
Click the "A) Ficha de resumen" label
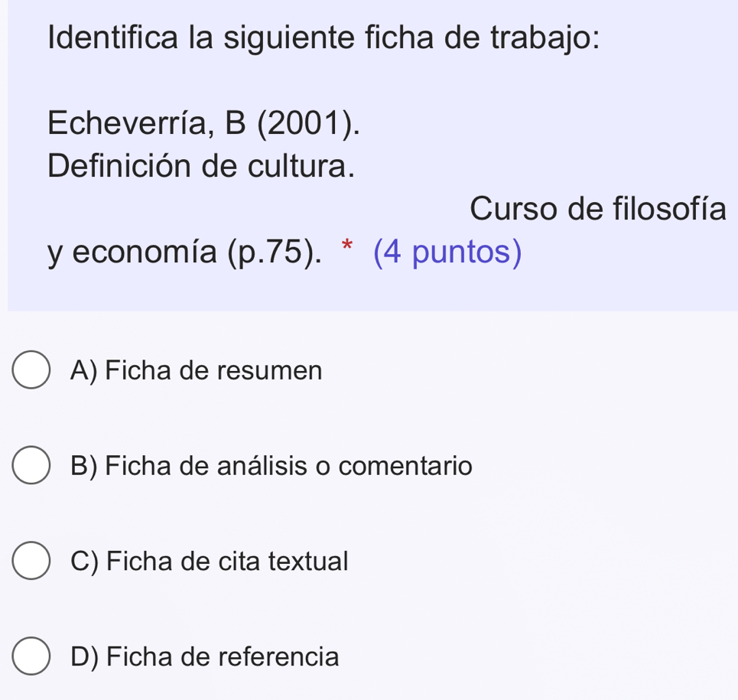[x=196, y=371]
